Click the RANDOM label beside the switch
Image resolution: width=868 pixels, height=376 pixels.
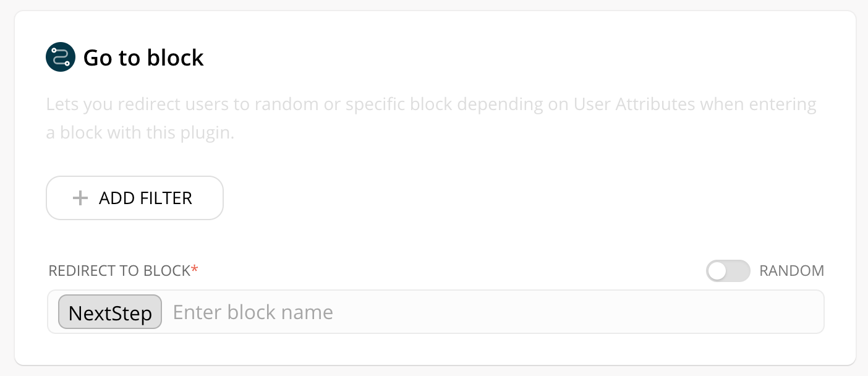[x=791, y=271]
